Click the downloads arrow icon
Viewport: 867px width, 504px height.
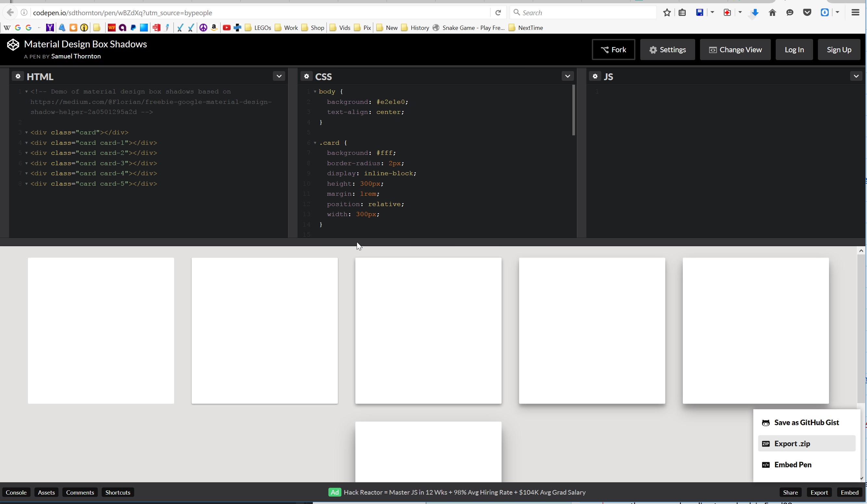(755, 12)
